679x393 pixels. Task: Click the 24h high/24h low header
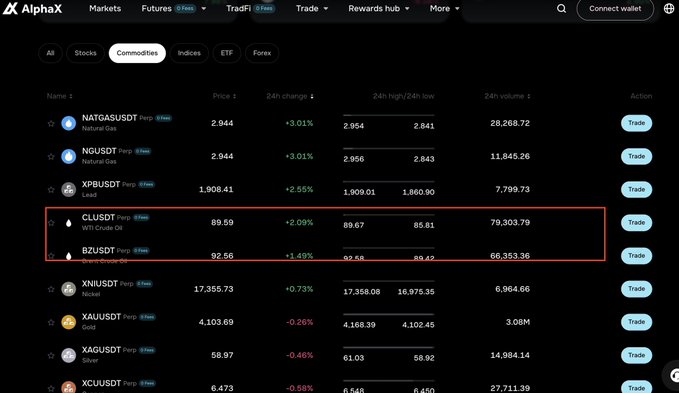pyautogui.click(x=403, y=96)
